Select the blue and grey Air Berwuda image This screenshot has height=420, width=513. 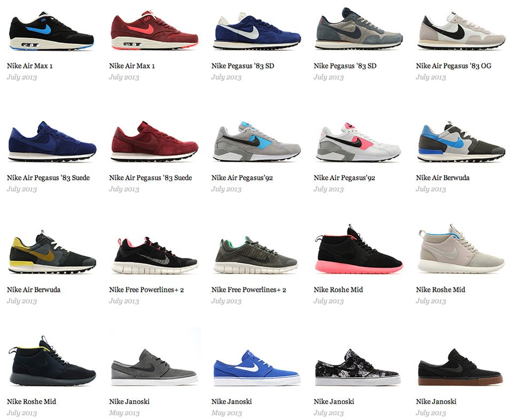pyautogui.click(x=461, y=142)
